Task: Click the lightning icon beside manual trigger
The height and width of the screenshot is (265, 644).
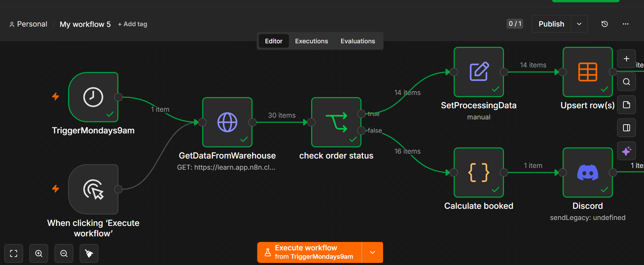Action: pos(56,189)
